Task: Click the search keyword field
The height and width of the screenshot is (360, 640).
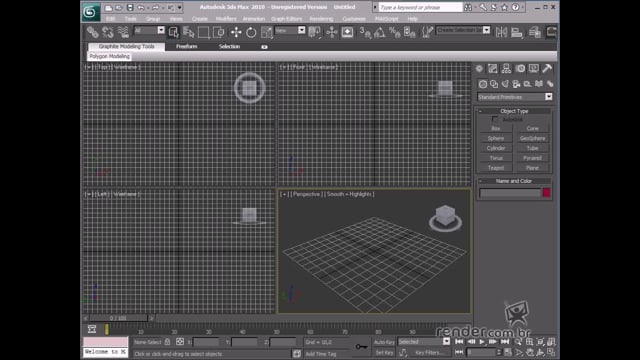Action: pos(420,7)
